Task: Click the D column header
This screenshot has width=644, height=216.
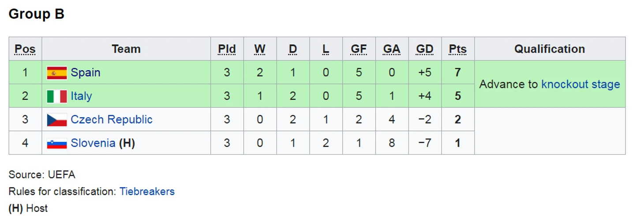Action: pyautogui.click(x=293, y=49)
